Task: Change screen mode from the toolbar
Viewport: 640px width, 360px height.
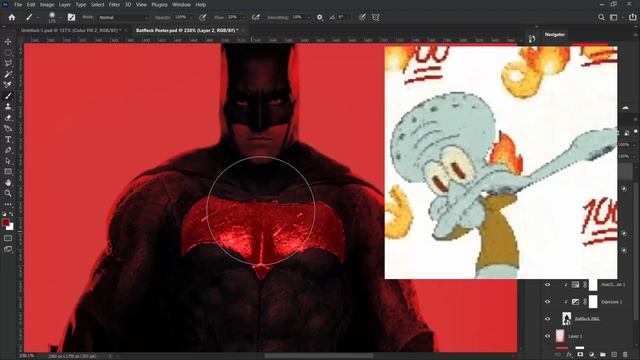Action: [8, 249]
